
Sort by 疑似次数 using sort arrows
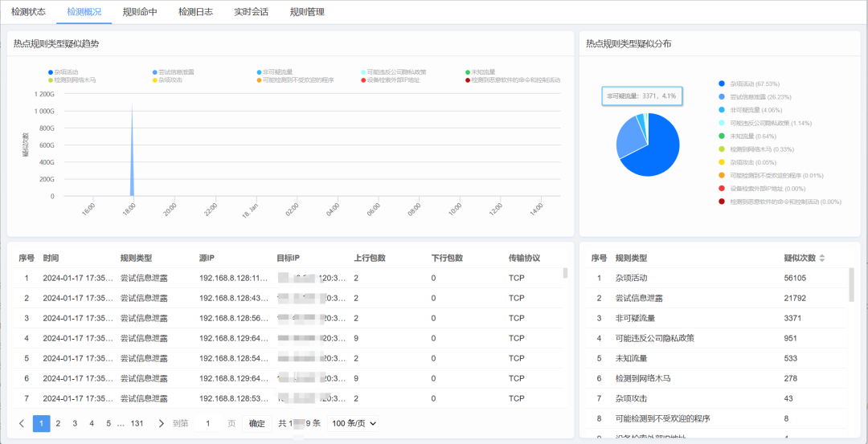(822, 259)
